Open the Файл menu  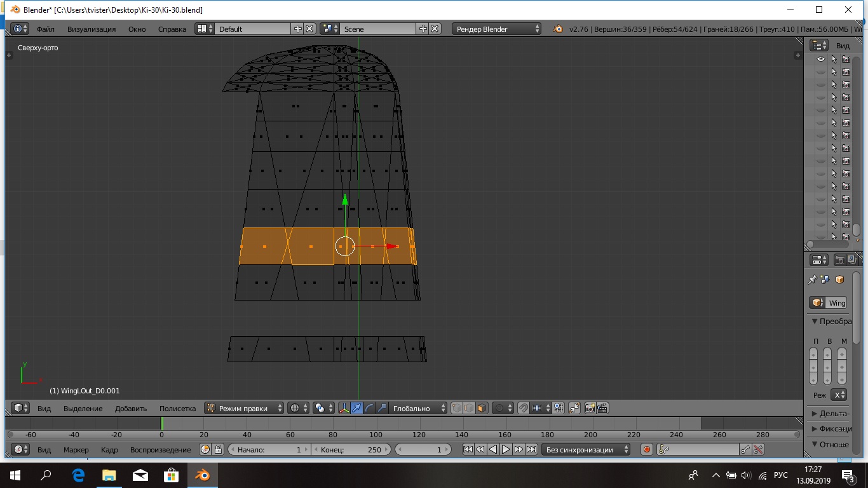point(45,29)
